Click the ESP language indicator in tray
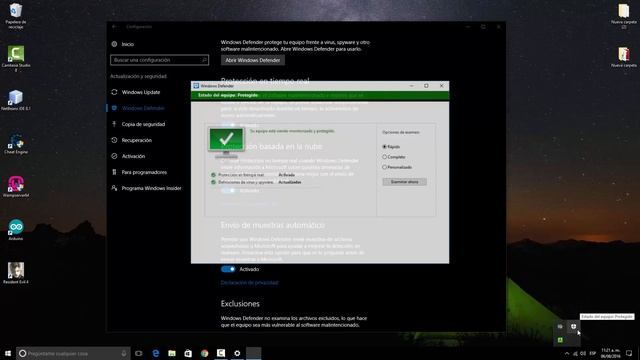This screenshot has height=360, width=640. coord(593,353)
